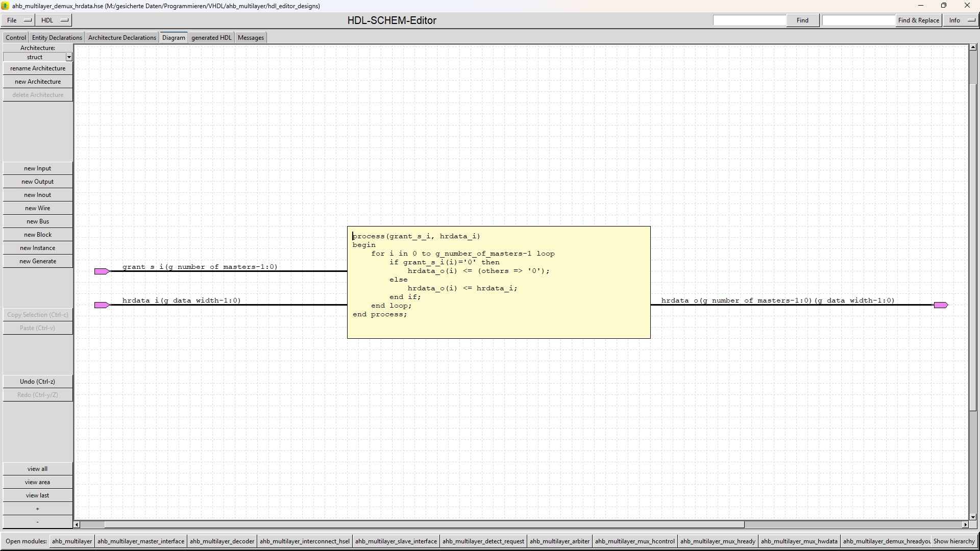Click the zoom in plus button

pyautogui.click(x=37, y=509)
